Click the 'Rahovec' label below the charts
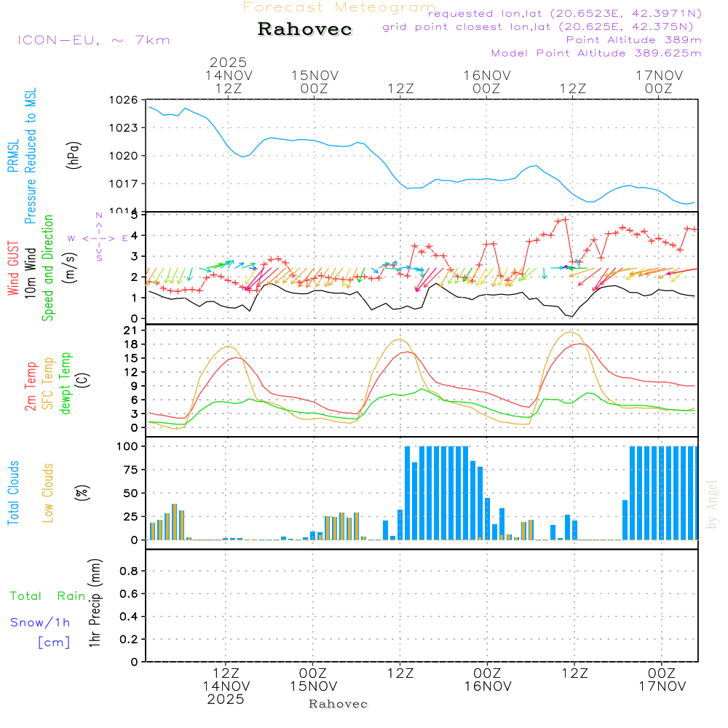Viewport: 728px width, 728px height. pos(339,704)
